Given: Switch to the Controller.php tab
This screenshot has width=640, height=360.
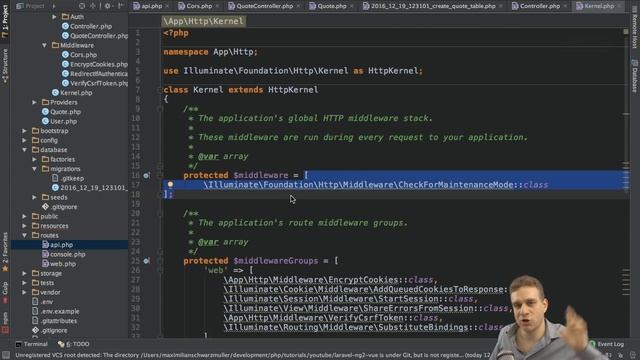Looking at the screenshot, I should [539, 6].
